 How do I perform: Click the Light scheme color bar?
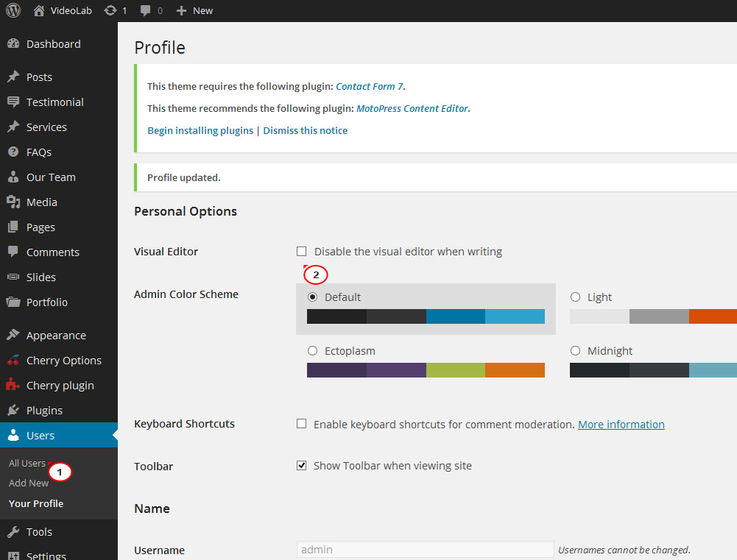653,316
